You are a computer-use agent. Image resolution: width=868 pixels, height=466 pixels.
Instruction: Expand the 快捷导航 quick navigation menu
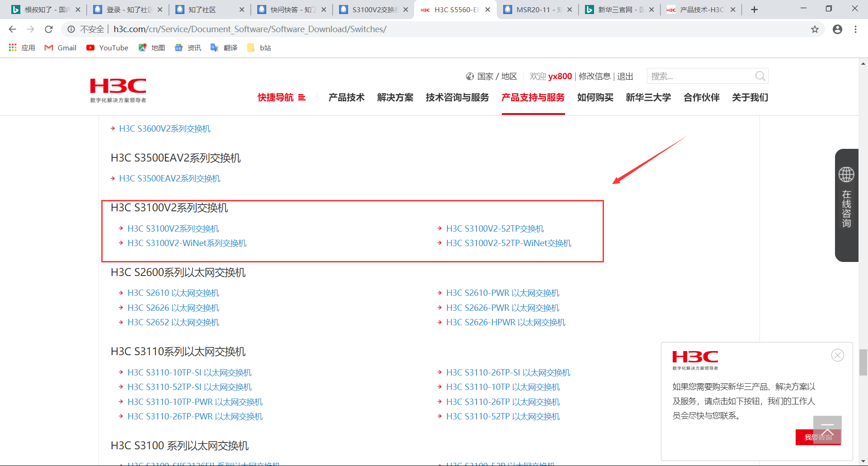282,97
